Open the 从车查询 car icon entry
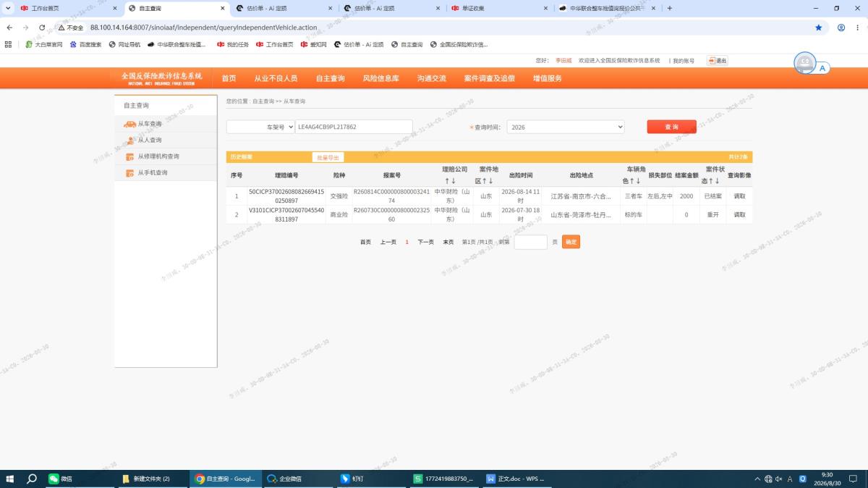 [130, 124]
